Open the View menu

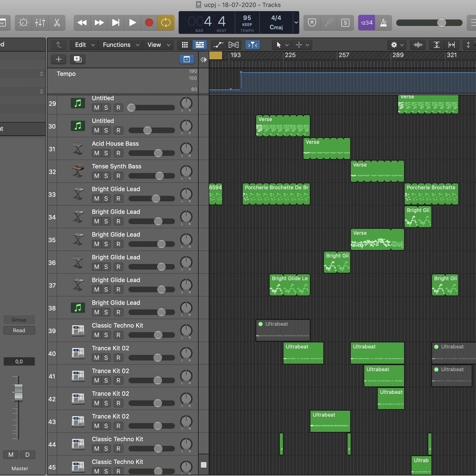click(158, 45)
